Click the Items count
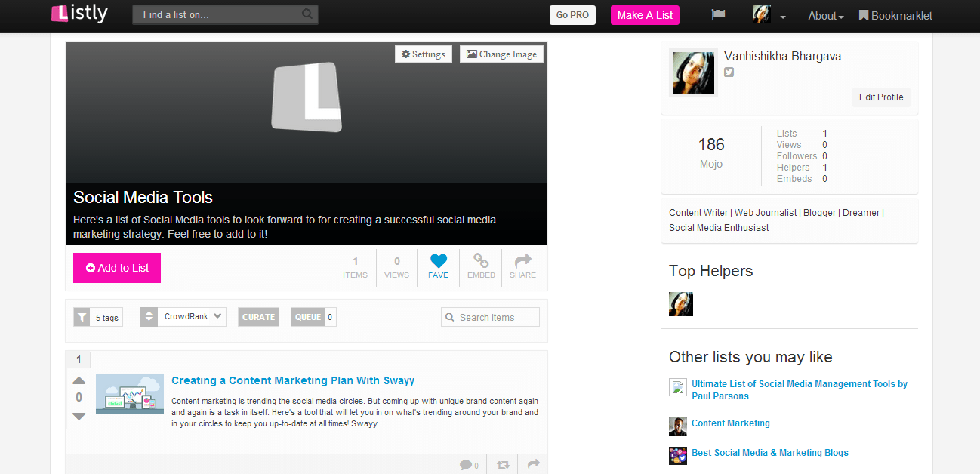This screenshot has width=980, height=474. click(355, 267)
